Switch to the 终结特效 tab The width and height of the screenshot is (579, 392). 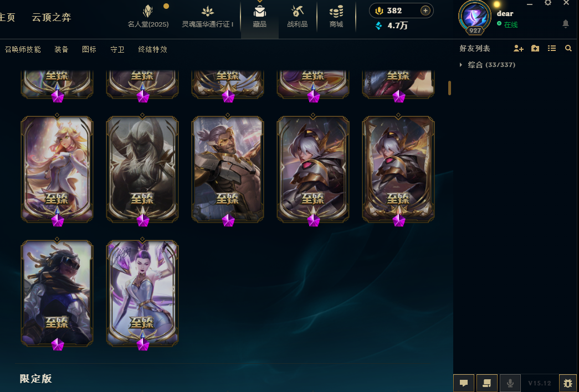pos(152,49)
